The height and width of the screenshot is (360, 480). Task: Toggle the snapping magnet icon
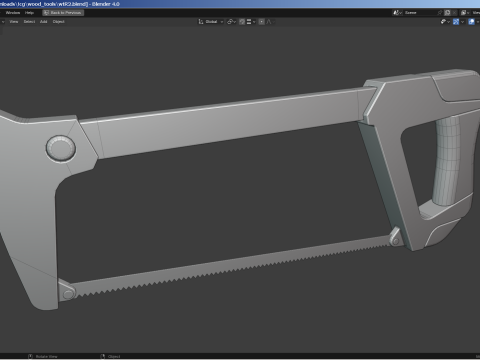click(242, 22)
